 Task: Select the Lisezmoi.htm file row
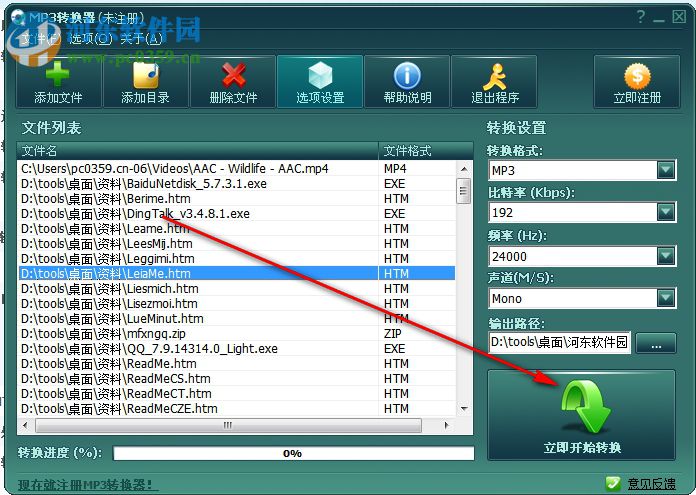(x=237, y=304)
